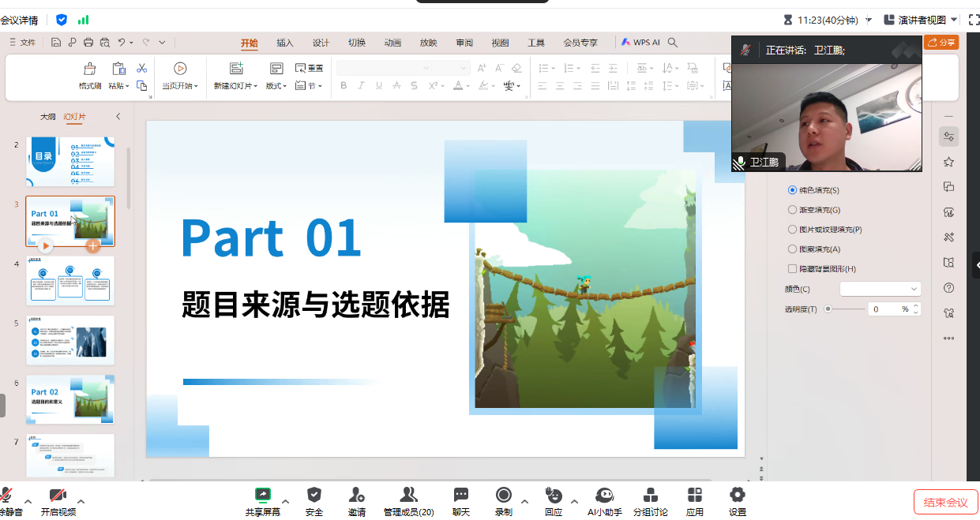
Task: Expand options arrow next to Reactions (回应)
Action: coord(574,500)
